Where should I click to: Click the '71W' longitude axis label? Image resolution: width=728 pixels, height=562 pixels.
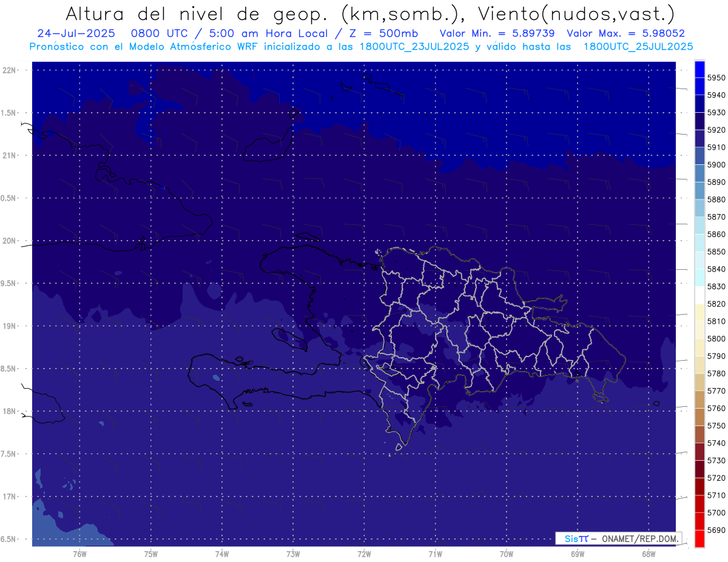(435, 554)
